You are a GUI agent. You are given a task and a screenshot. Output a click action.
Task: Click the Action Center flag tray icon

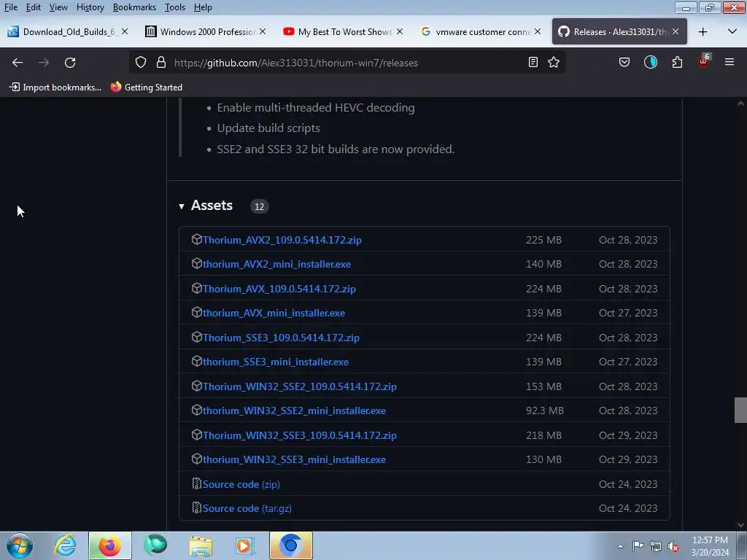click(x=638, y=546)
